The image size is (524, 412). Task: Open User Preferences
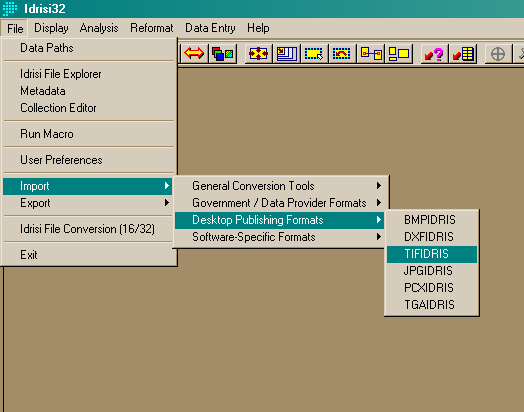pyautogui.click(x=89, y=160)
